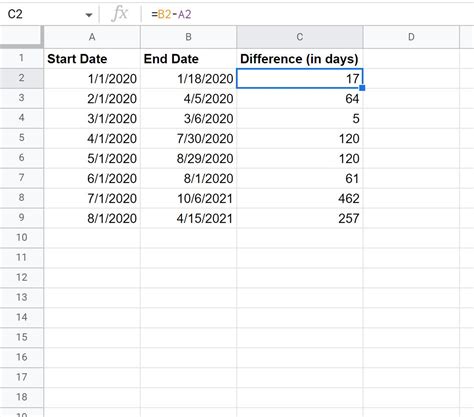Select the Difference (in days) header cell

point(300,59)
